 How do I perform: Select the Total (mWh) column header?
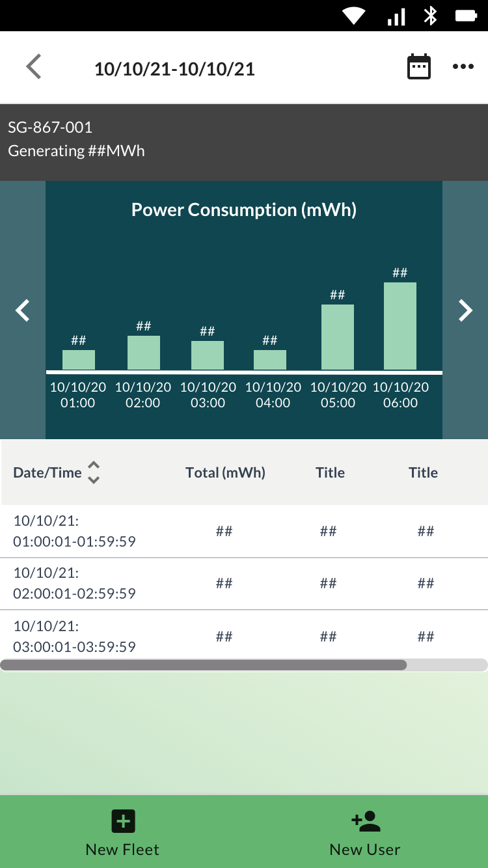coord(225,472)
